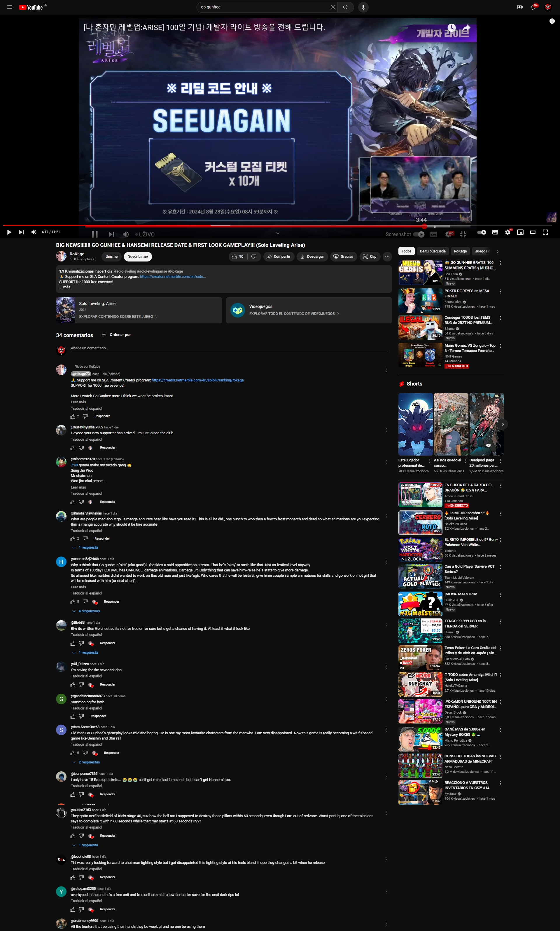Open more actions ellipsis beside Clip
The width and height of the screenshot is (560, 931).
387,257
